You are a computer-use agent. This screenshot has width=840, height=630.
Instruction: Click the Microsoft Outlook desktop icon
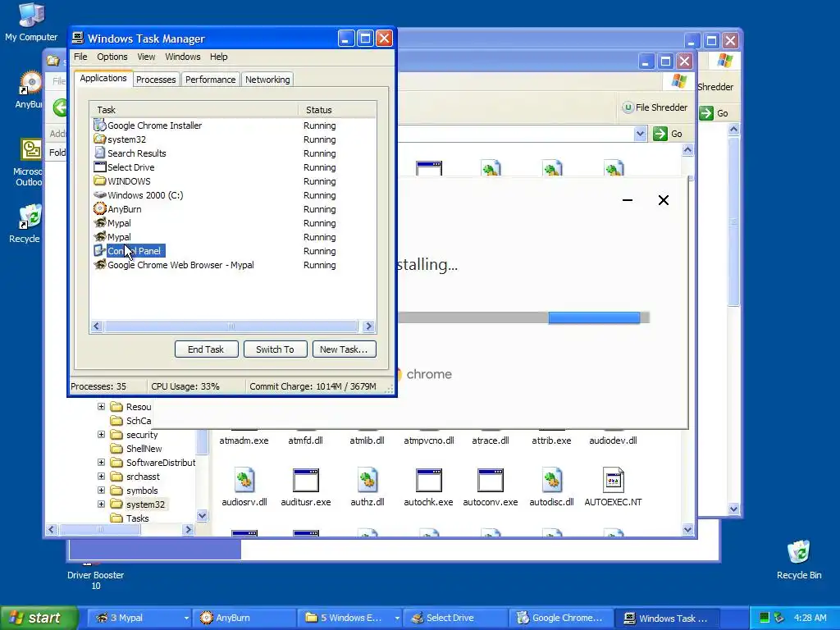point(30,163)
